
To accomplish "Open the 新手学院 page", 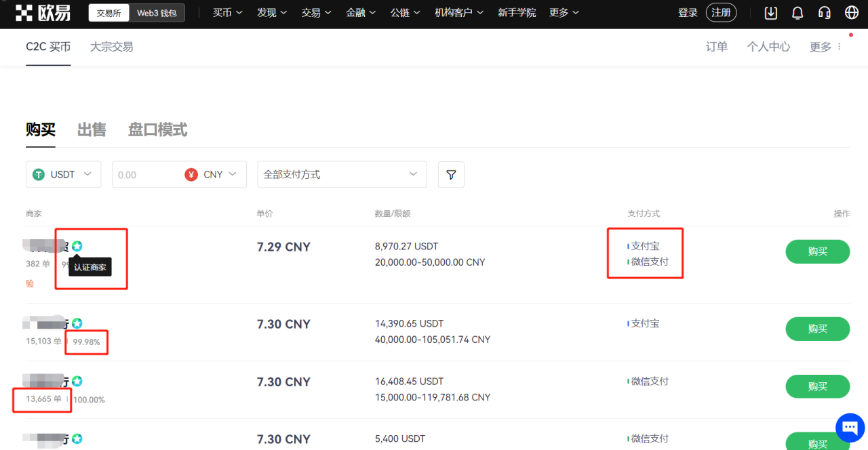I will 517,13.
